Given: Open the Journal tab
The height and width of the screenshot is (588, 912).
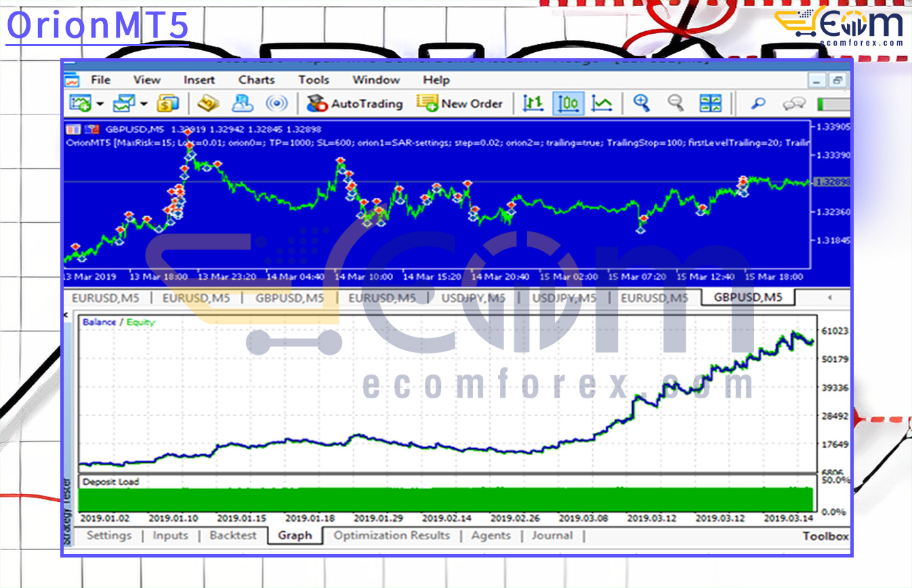Looking at the screenshot, I should coord(552,535).
